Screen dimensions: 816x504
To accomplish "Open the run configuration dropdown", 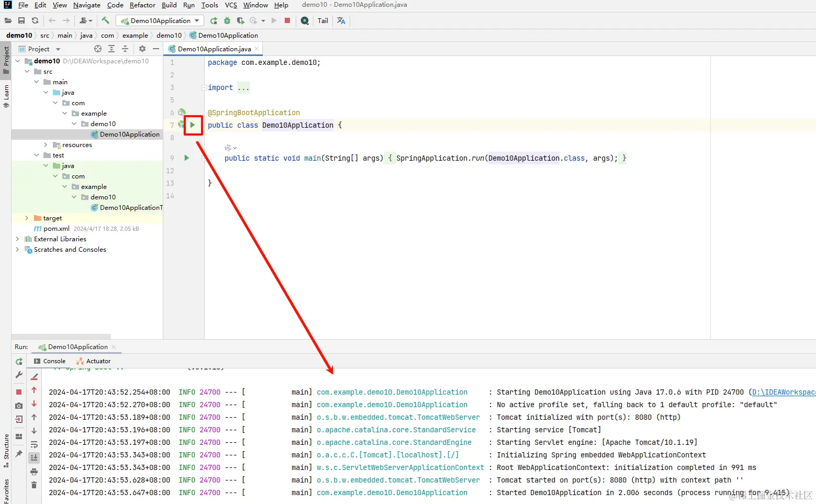I will pyautogui.click(x=160, y=20).
